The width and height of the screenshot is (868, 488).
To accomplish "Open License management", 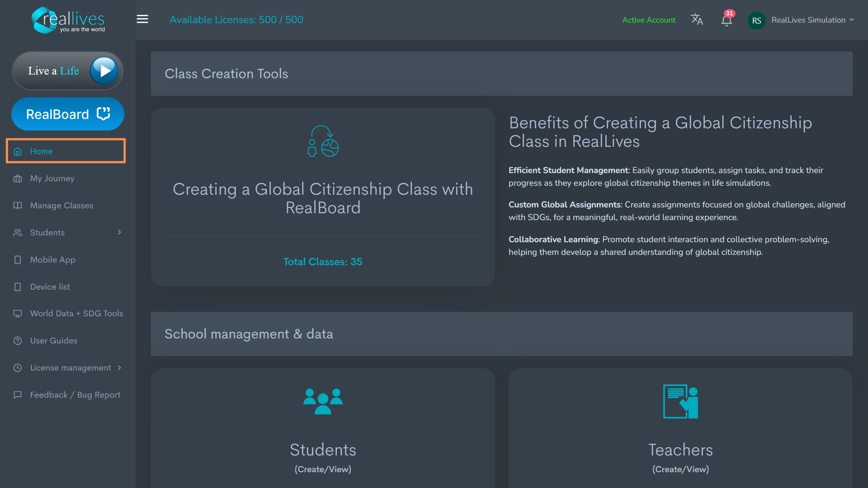I will pyautogui.click(x=70, y=367).
